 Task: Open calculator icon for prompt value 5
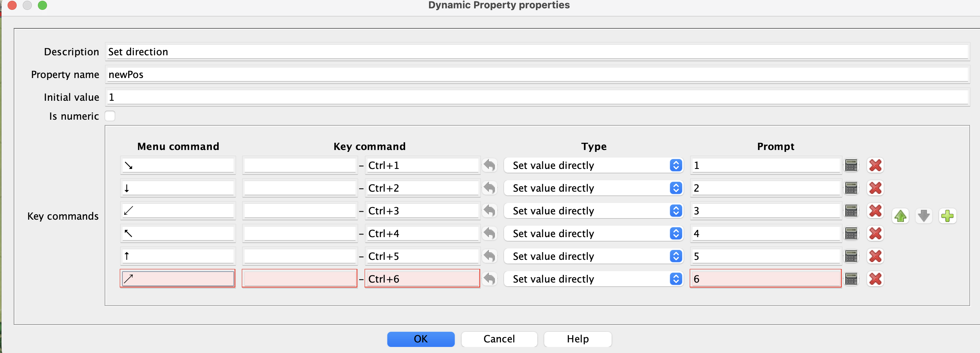pos(851,256)
